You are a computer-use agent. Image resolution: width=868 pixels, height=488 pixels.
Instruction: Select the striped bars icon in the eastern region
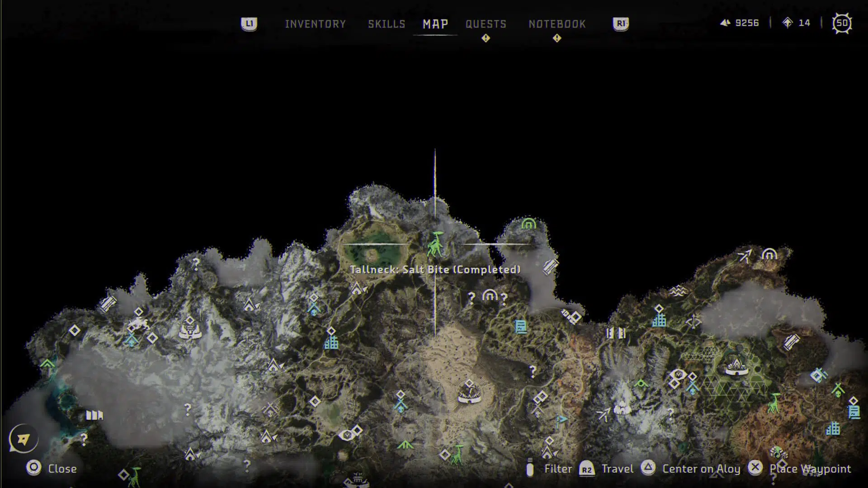(792, 343)
